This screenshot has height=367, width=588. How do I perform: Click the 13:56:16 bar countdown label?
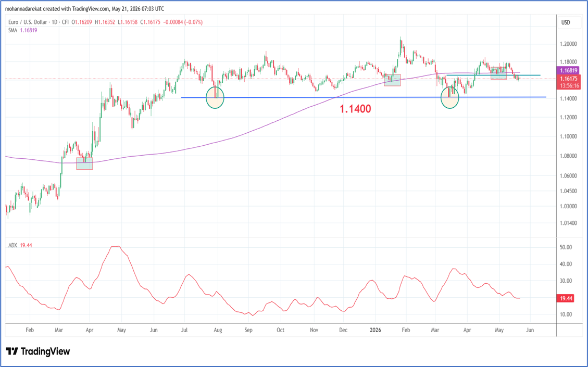[x=569, y=86]
